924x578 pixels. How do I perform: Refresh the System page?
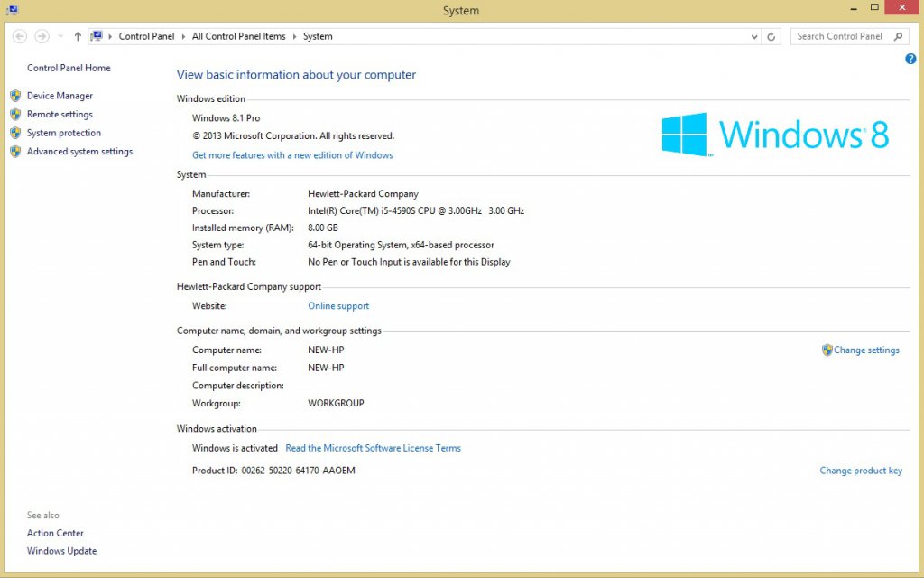click(x=771, y=36)
